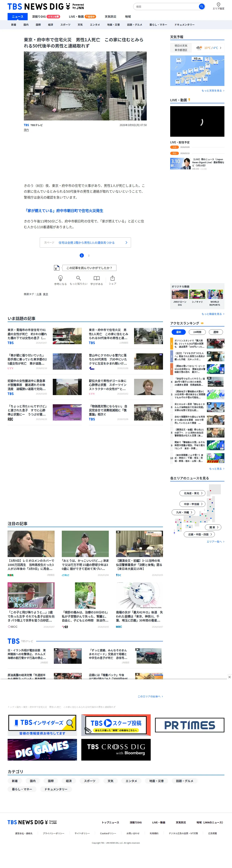Open the Japan weather forecast map

click(x=197, y=71)
